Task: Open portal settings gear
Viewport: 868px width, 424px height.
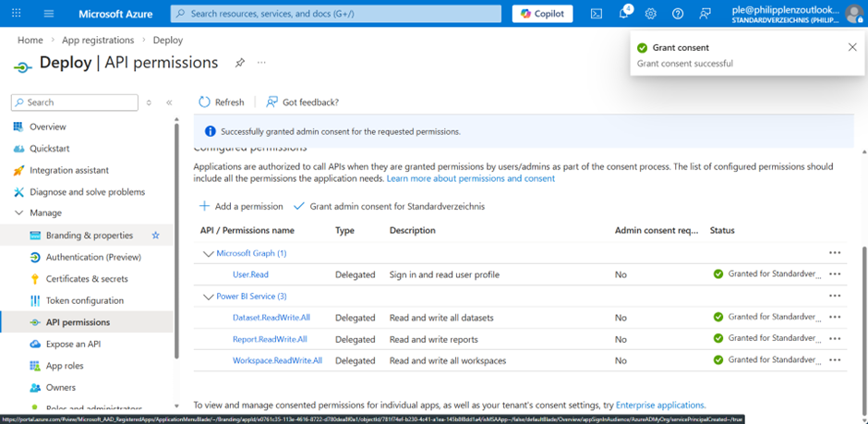Action: coord(651,14)
